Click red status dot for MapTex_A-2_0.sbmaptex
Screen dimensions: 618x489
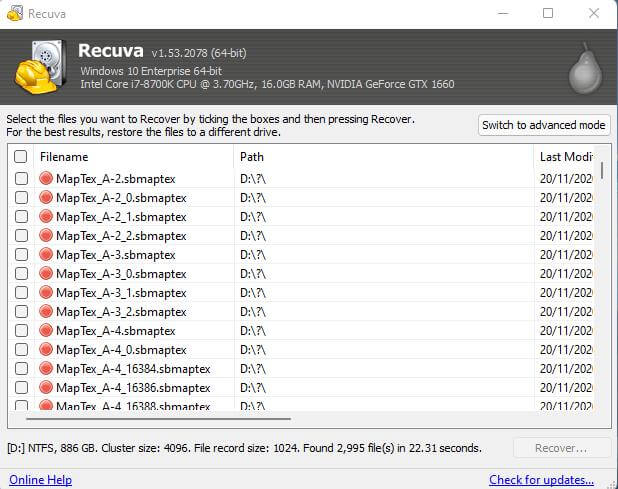point(46,197)
